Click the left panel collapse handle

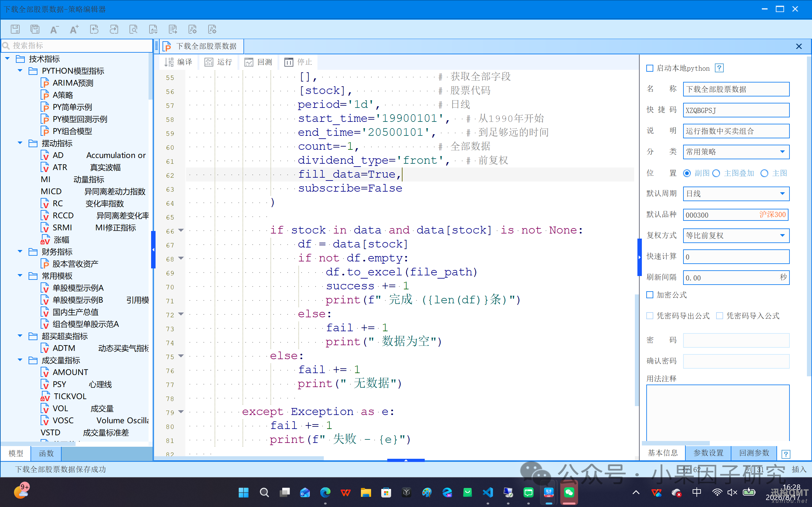(153, 249)
